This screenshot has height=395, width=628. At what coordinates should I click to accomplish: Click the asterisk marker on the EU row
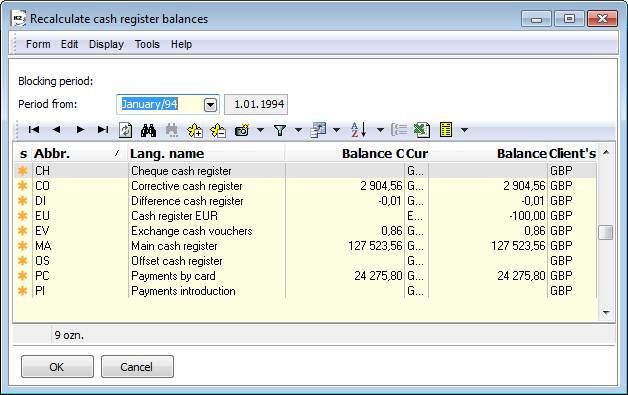point(23,216)
